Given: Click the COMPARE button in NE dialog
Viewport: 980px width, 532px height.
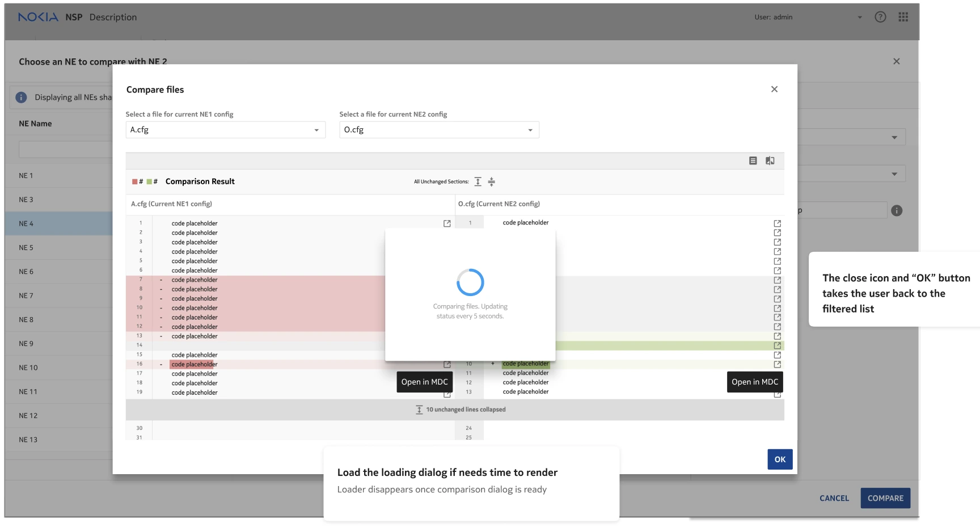Looking at the screenshot, I should (x=885, y=498).
